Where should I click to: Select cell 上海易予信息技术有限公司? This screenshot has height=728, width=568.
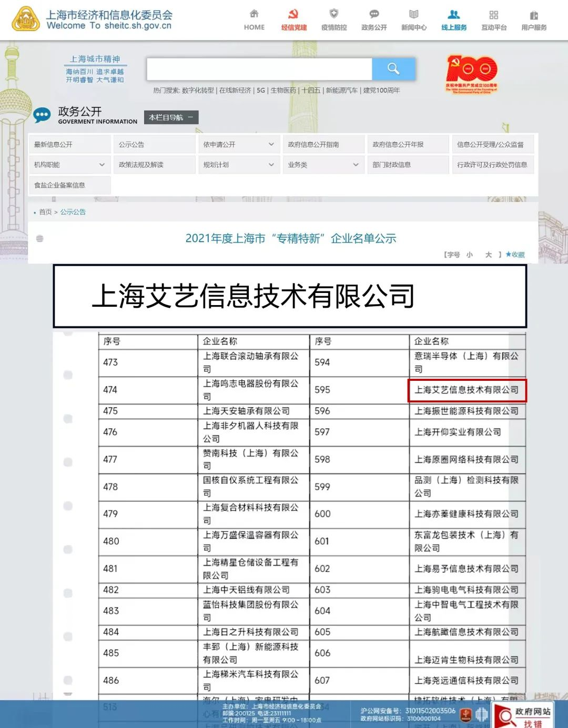[467, 569]
